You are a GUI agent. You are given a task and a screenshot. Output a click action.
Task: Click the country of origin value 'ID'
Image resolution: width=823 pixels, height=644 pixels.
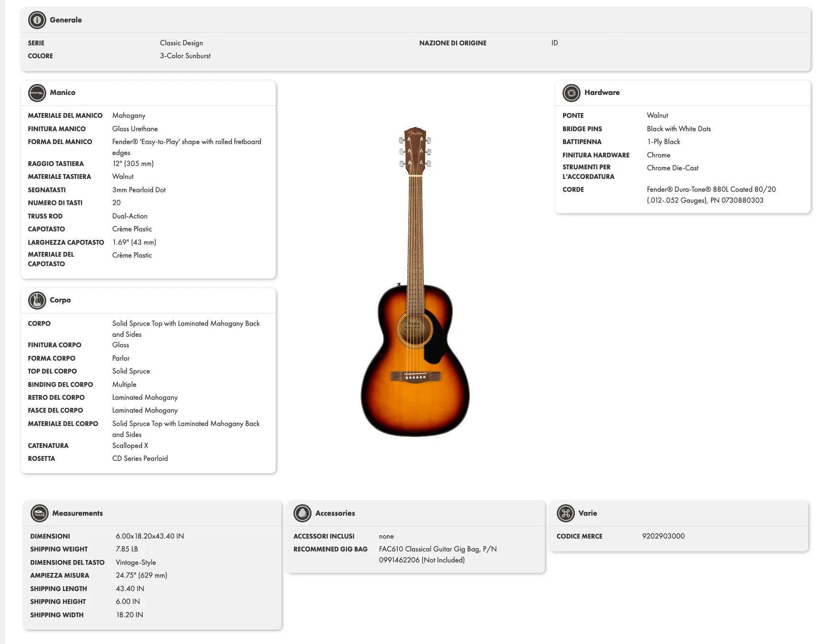pos(554,43)
